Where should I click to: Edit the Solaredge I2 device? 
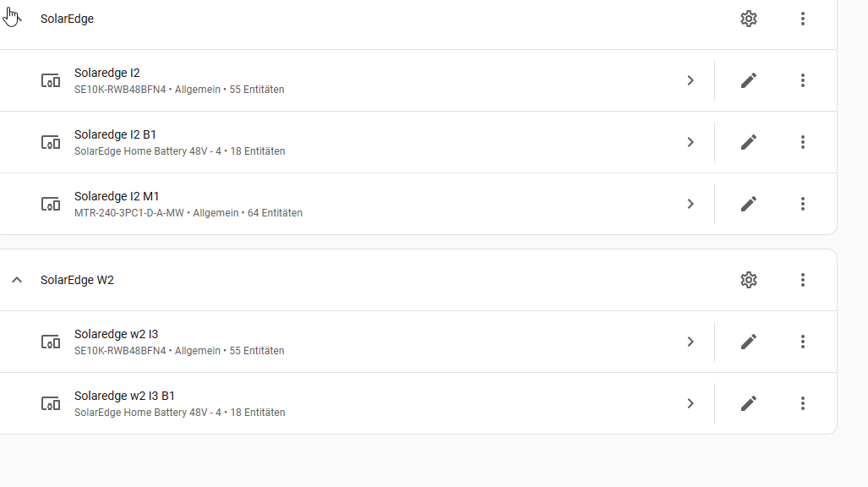point(748,80)
